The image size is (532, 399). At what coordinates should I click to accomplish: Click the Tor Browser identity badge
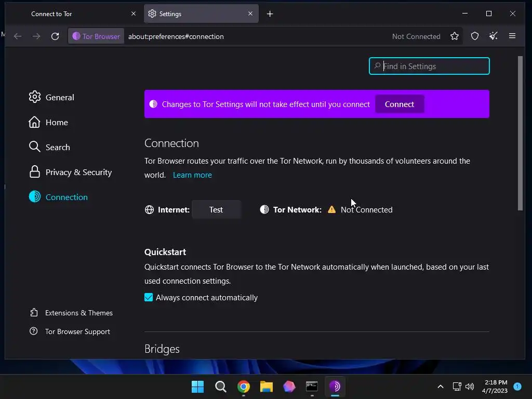pyautogui.click(x=96, y=36)
